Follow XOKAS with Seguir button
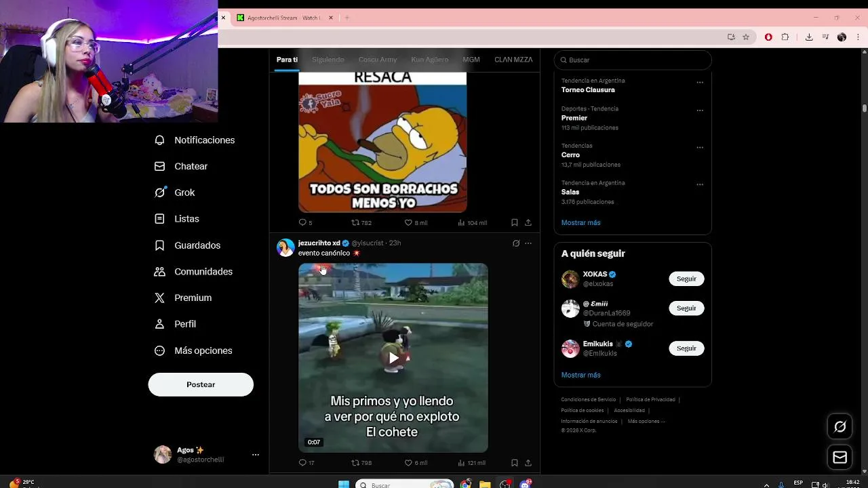This screenshot has width=868, height=488. coord(686,279)
